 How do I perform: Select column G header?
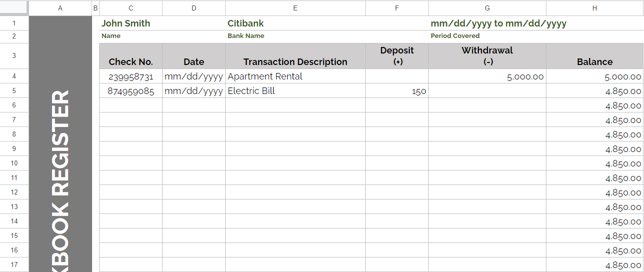pyautogui.click(x=487, y=8)
